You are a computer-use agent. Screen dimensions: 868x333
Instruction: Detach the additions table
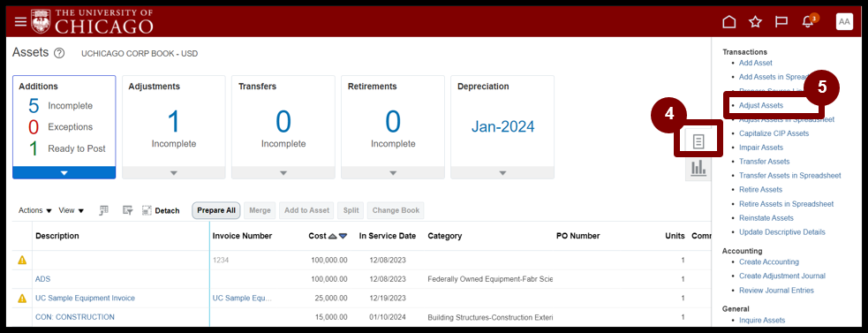[x=161, y=210]
